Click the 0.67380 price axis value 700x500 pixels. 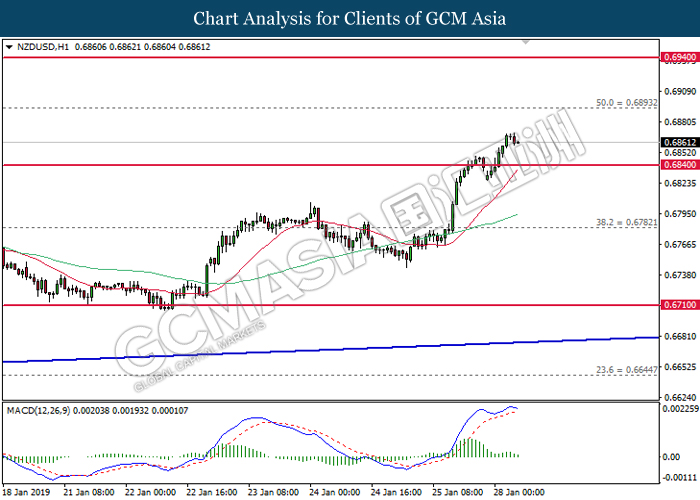point(680,275)
